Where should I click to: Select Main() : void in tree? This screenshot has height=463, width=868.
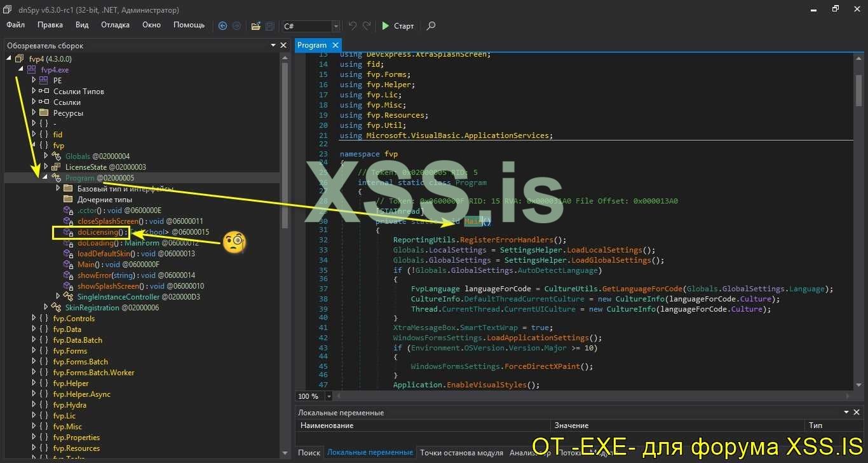click(118, 265)
